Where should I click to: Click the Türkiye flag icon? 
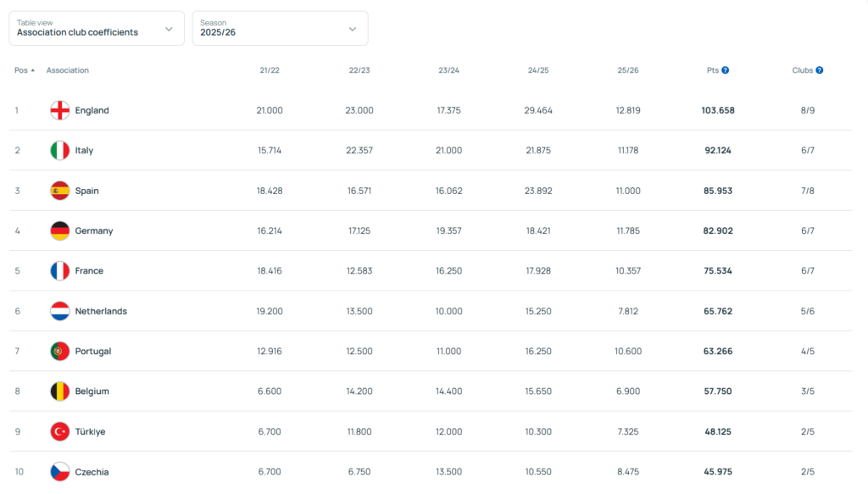[59, 431]
